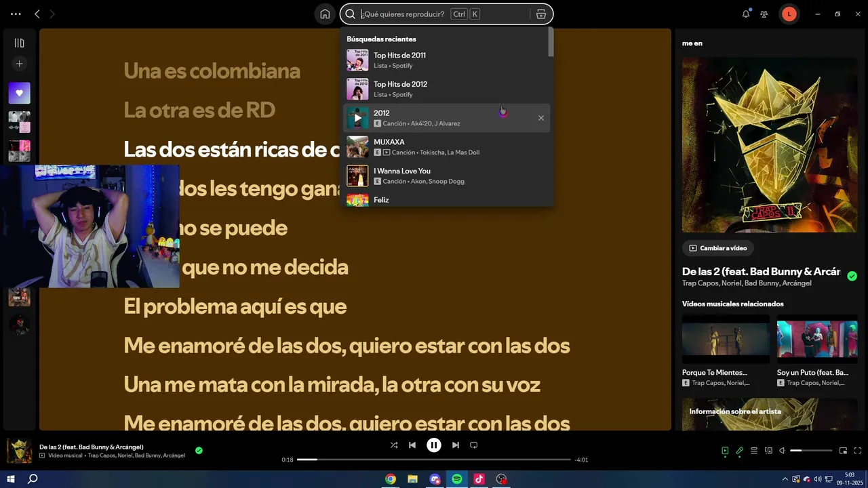This screenshot has height=488, width=868.
Task: Open Liked Songs heart playlist
Action: [x=19, y=93]
